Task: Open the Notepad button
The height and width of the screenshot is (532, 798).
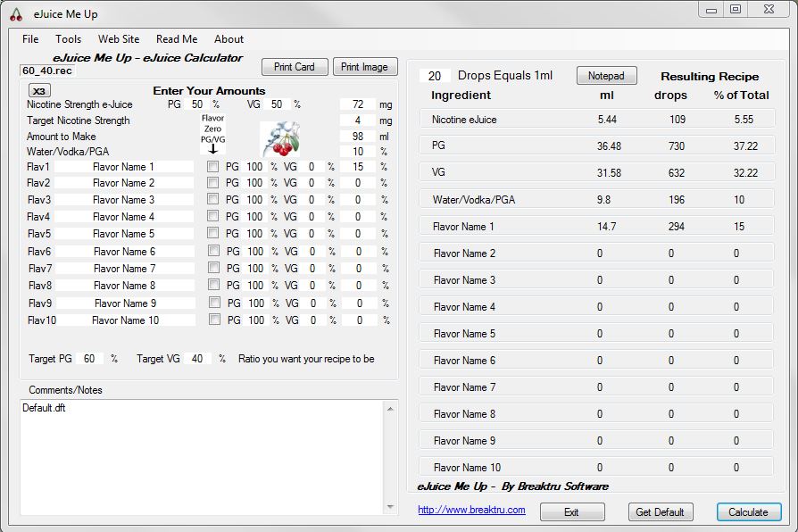Action: 607,76
